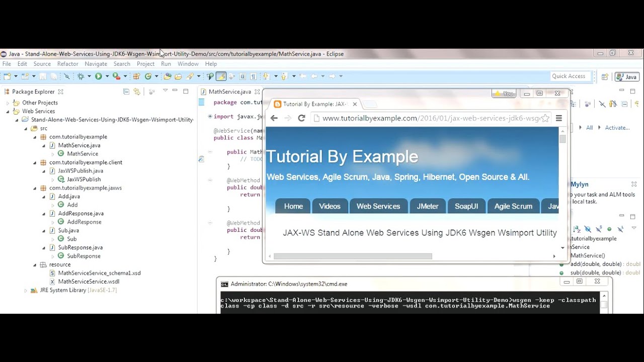Viewport: 644px width, 362px height.
Task: Click the Debug bug icon
Action: (x=80, y=76)
